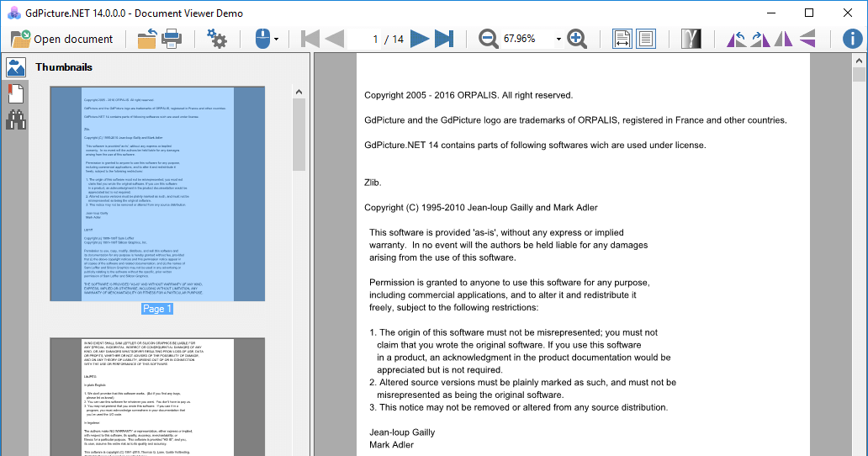Open a file with the folder icon
Image resolution: width=868 pixels, height=456 pixels.
click(x=147, y=39)
